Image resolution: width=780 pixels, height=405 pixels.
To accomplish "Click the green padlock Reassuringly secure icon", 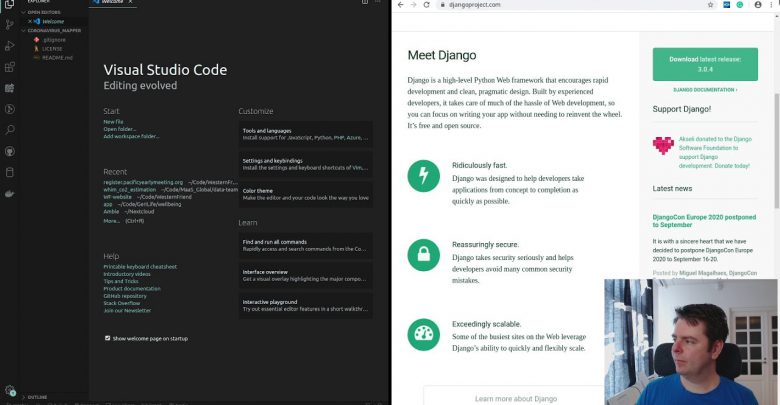I will tap(423, 255).
